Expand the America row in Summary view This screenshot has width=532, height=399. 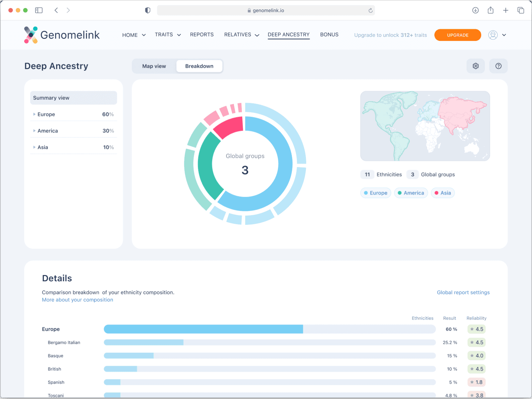73,131
